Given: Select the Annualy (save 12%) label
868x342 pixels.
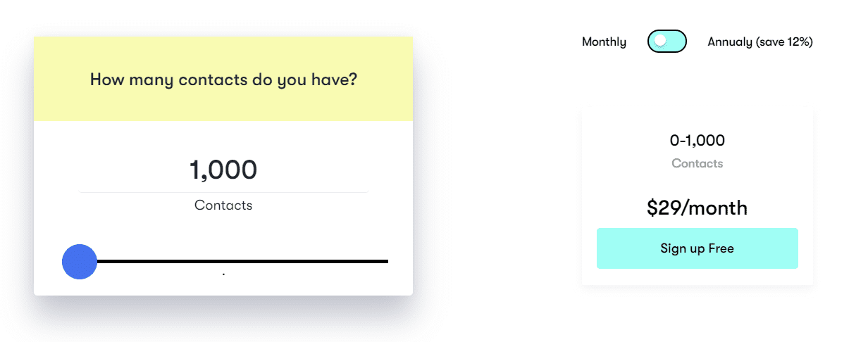Looking at the screenshot, I should point(759,42).
